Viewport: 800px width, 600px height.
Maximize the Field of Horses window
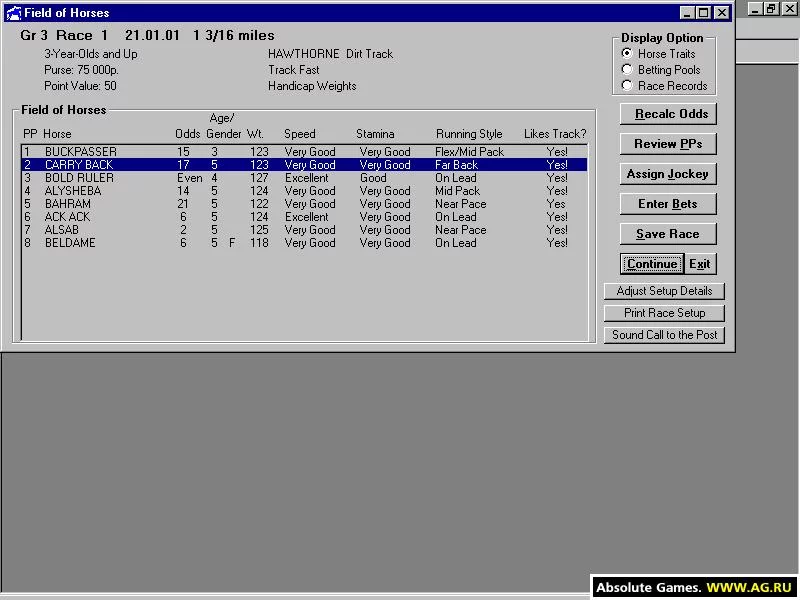(x=704, y=13)
